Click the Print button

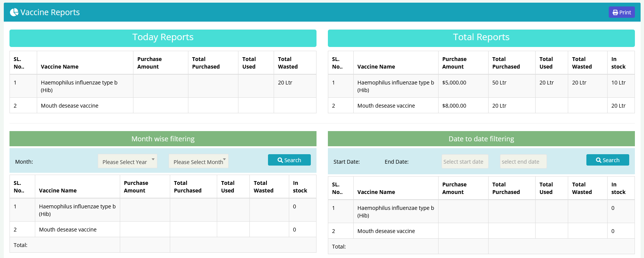(x=621, y=13)
